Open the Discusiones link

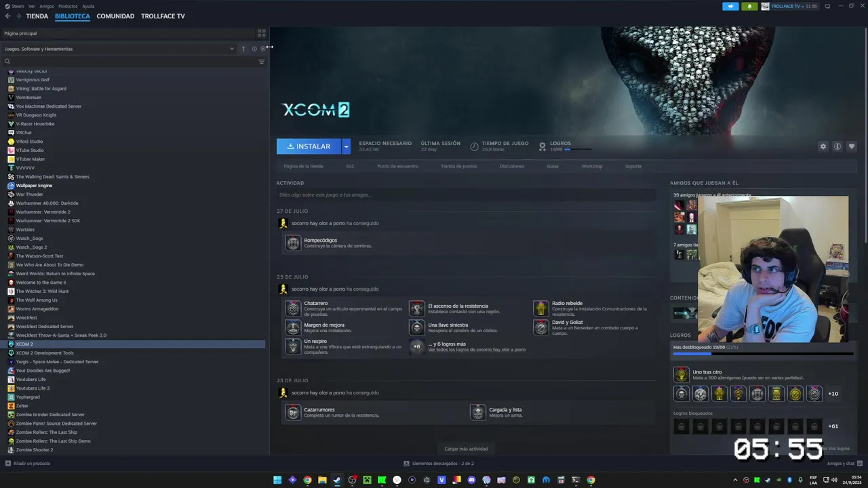(x=512, y=166)
